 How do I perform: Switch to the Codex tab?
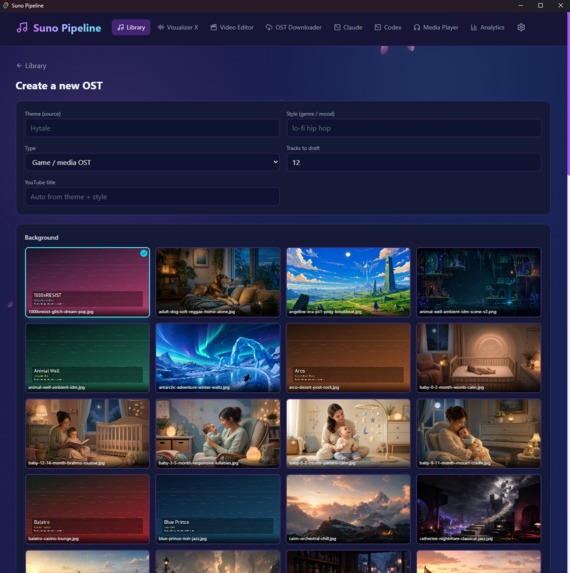click(x=388, y=27)
